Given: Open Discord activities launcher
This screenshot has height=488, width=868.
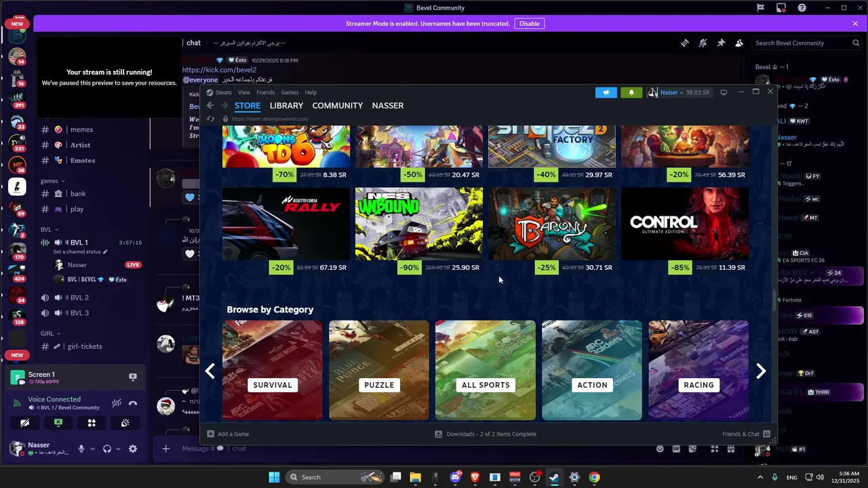Looking at the screenshot, I should click(92, 423).
